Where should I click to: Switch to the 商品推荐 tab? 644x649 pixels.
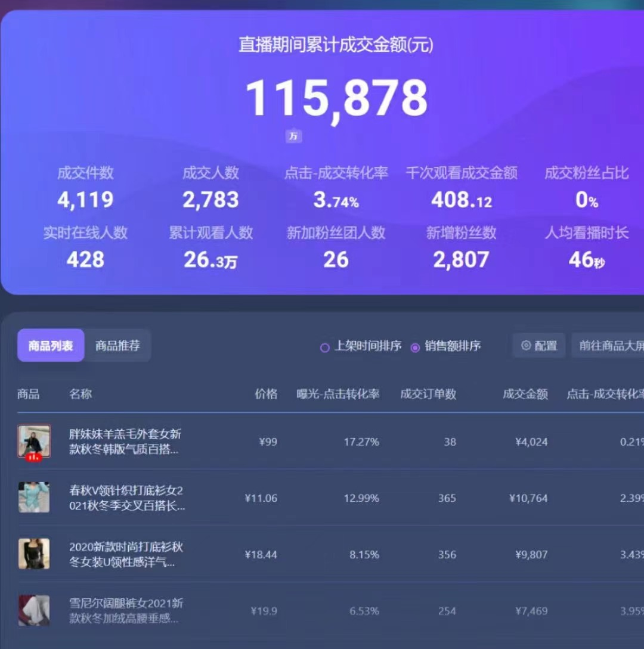[117, 346]
